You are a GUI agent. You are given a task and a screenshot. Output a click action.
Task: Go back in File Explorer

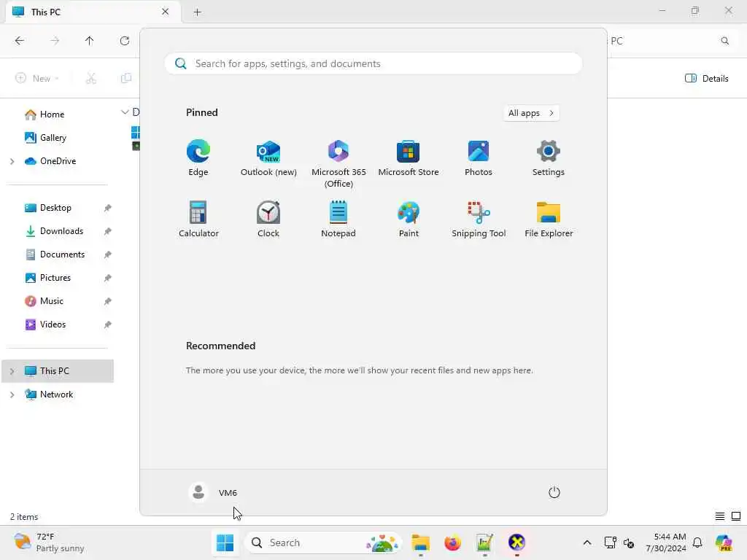pos(20,41)
